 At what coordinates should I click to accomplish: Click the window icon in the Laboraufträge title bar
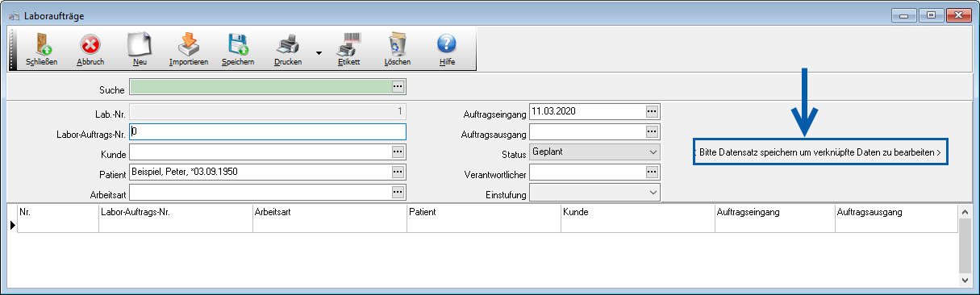[14, 15]
